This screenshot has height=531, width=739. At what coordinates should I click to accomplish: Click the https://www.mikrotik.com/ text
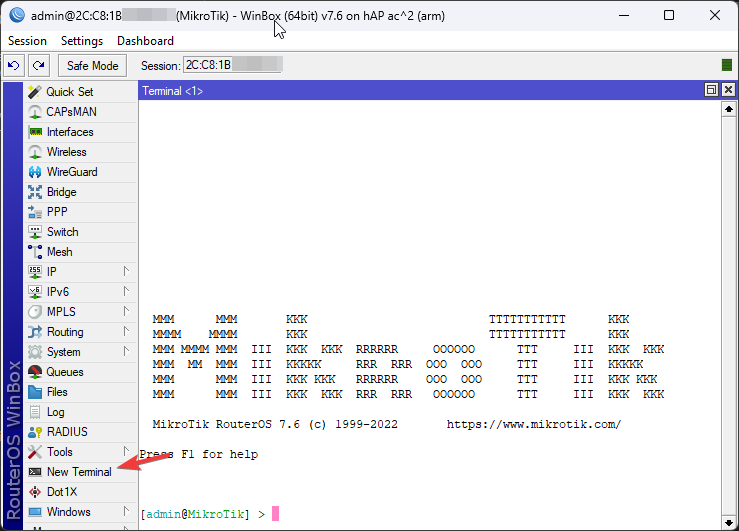pyautogui.click(x=534, y=425)
